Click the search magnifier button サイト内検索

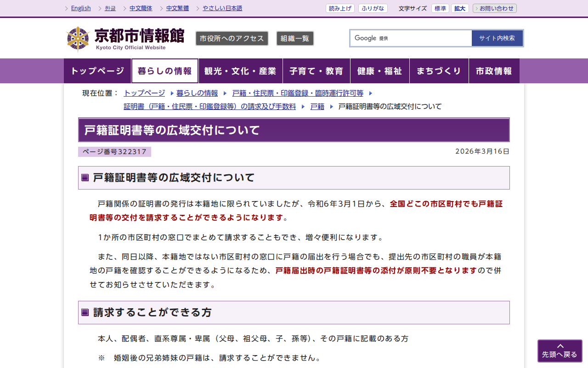click(497, 38)
